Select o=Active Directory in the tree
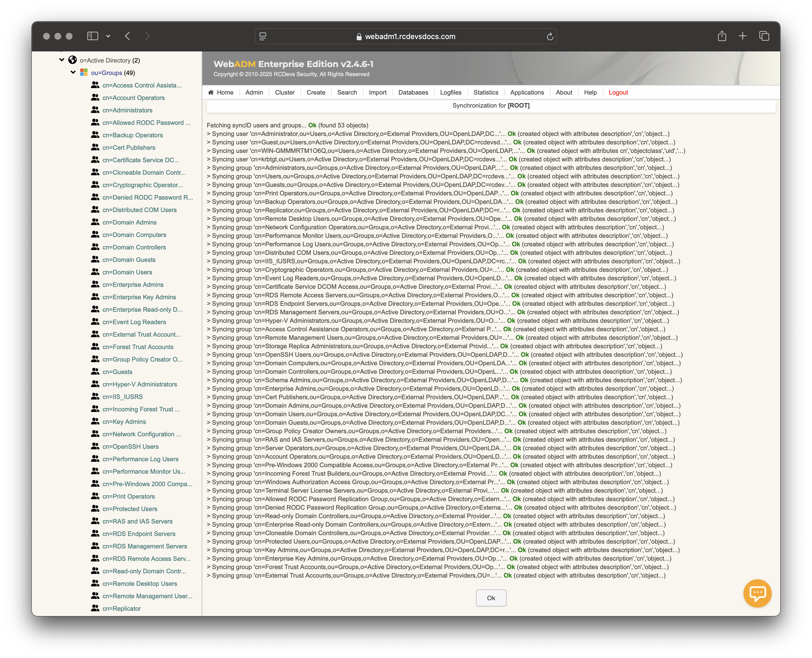Image resolution: width=812 pixels, height=658 pixels. 105,60
